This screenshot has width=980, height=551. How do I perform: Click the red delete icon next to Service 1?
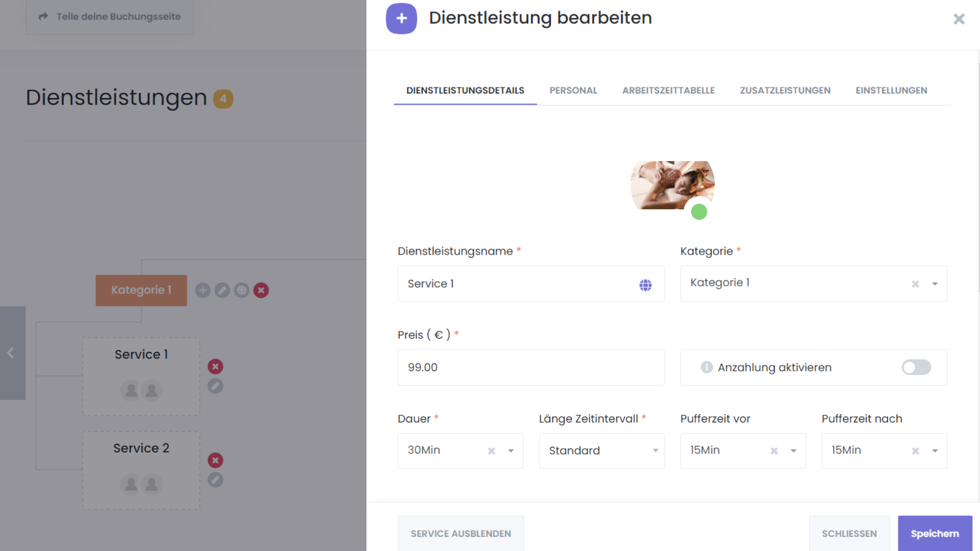(x=215, y=366)
